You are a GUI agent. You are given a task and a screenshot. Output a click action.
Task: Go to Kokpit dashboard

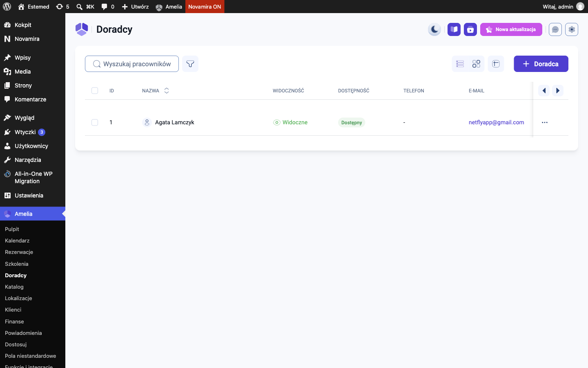coord(33,25)
